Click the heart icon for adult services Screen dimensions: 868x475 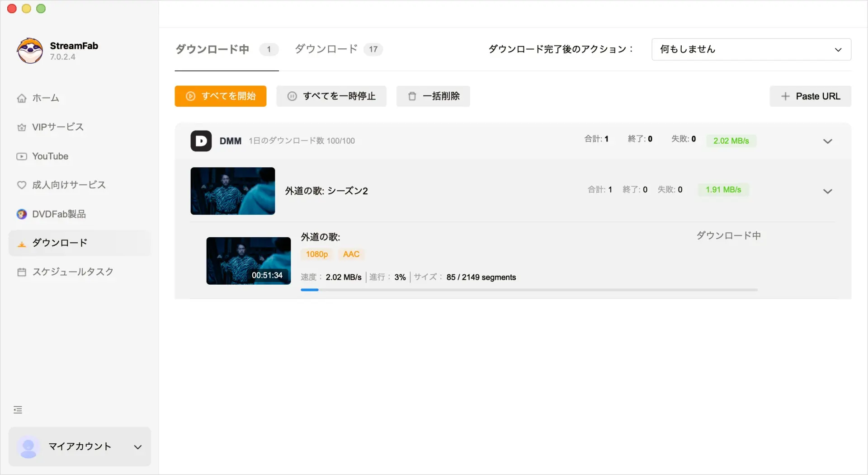[x=22, y=185]
